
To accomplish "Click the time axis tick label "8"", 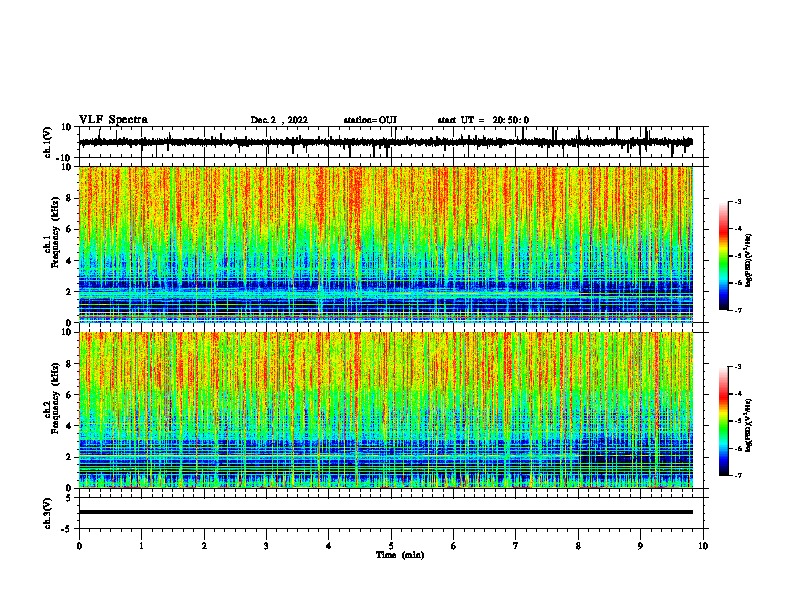I will [x=578, y=546].
